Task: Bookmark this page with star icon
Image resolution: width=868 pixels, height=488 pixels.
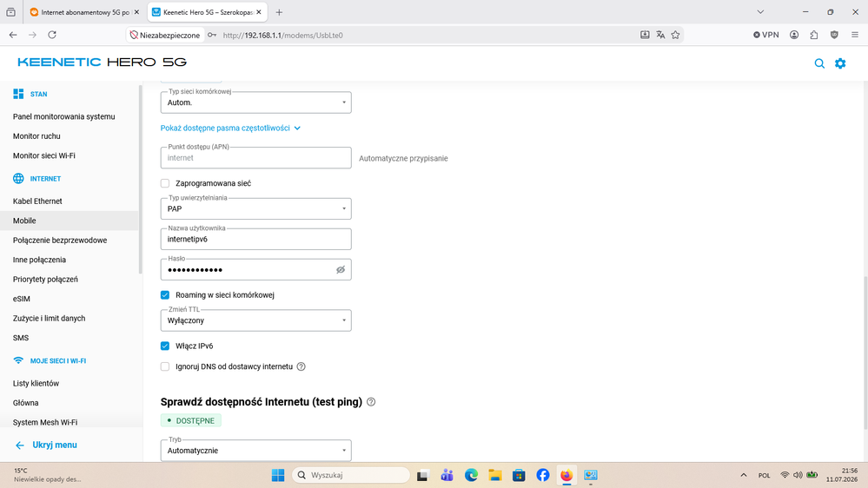Action: click(675, 35)
